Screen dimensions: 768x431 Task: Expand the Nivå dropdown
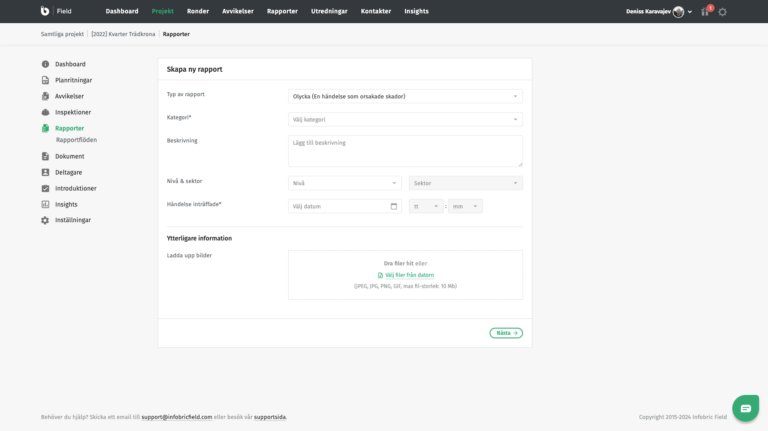click(x=344, y=183)
